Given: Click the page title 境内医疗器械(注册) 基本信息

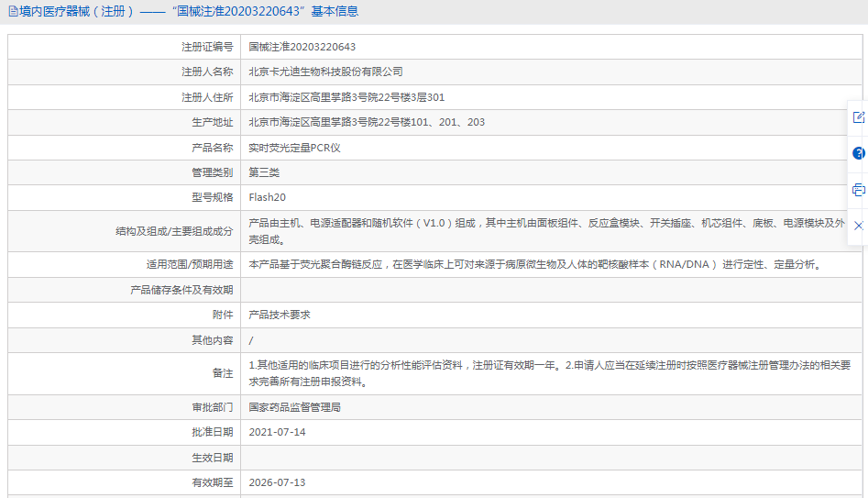Looking at the screenshot, I should (189, 11).
